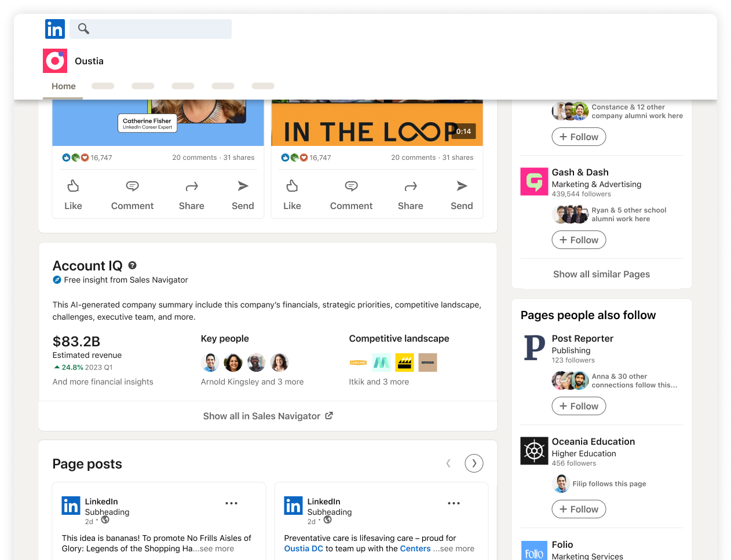The height and width of the screenshot is (560, 731).
Task: Click the Oustia company logo
Action: point(55,61)
